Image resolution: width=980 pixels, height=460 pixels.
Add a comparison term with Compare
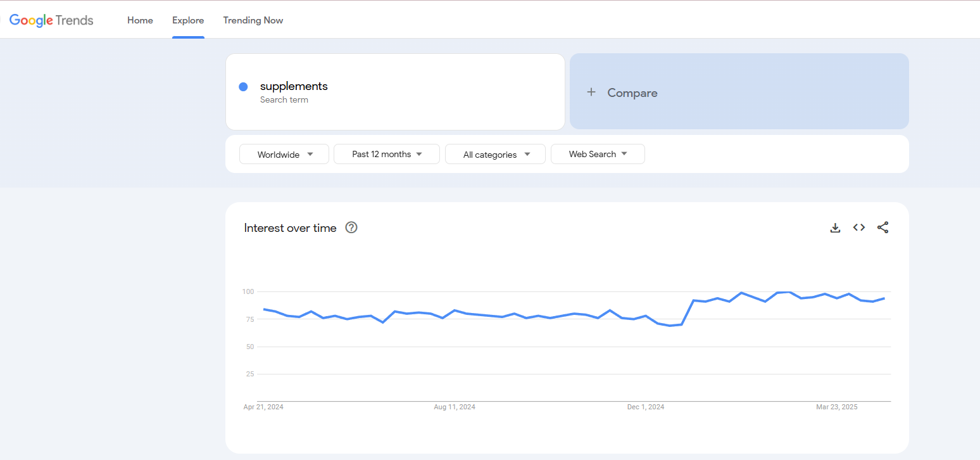click(739, 92)
